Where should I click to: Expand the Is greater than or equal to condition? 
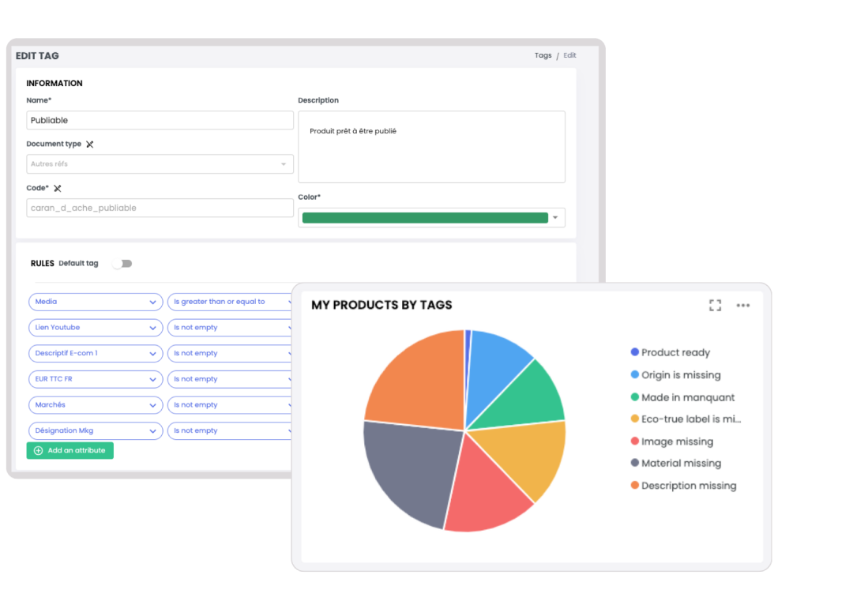(230, 302)
